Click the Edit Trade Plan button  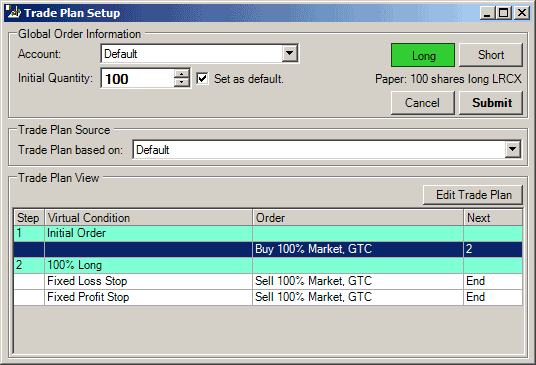click(x=473, y=195)
